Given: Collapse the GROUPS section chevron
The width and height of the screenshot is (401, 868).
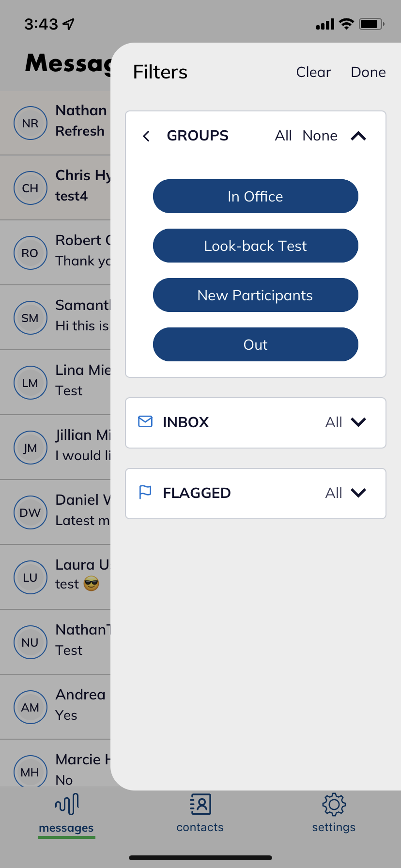Looking at the screenshot, I should [x=358, y=136].
